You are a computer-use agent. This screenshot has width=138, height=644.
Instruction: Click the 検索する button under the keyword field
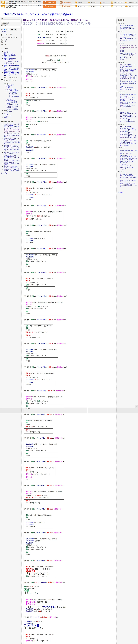tap(5, 23)
